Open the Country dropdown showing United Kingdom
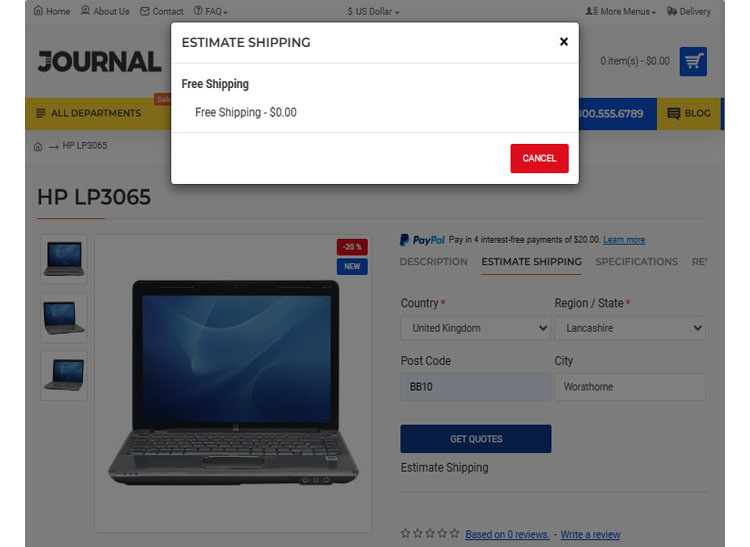The height and width of the screenshot is (547, 750). [x=475, y=328]
